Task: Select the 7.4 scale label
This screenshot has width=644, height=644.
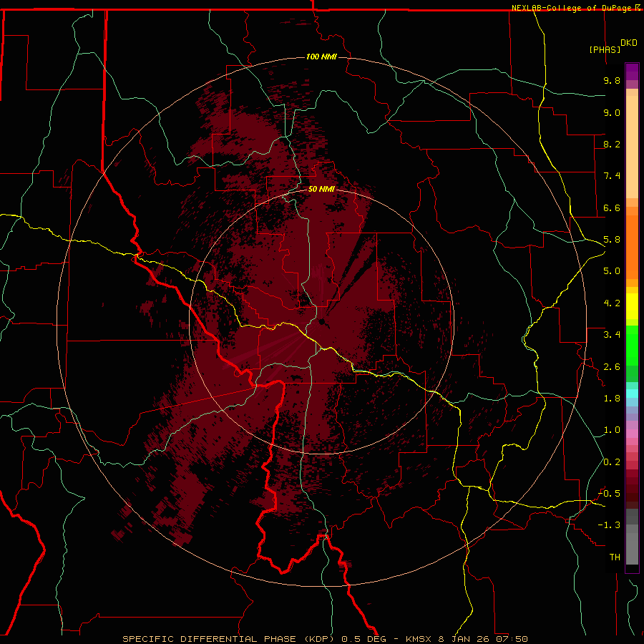Action: [x=612, y=176]
